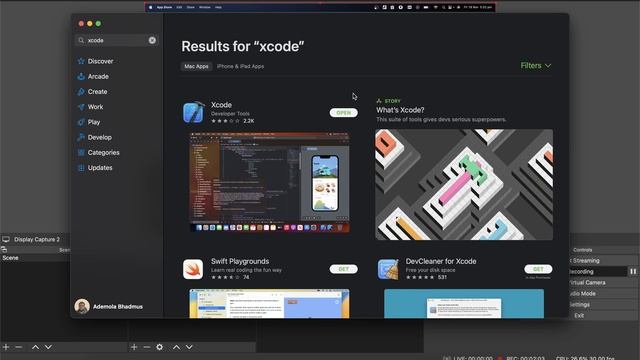Remove source with OBS Sources minus
640x360 pixels.
point(147,347)
